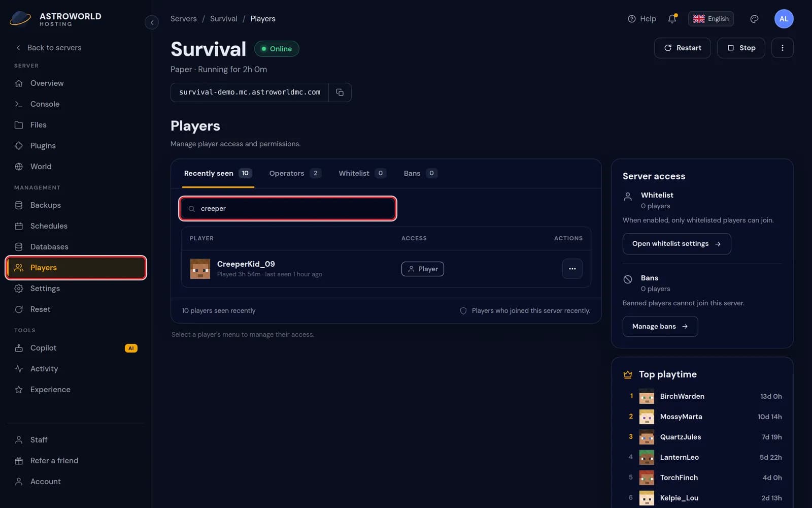Switch to the Whitelist tab
Image resolution: width=812 pixels, height=508 pixels.
click(x=362, y=173)
